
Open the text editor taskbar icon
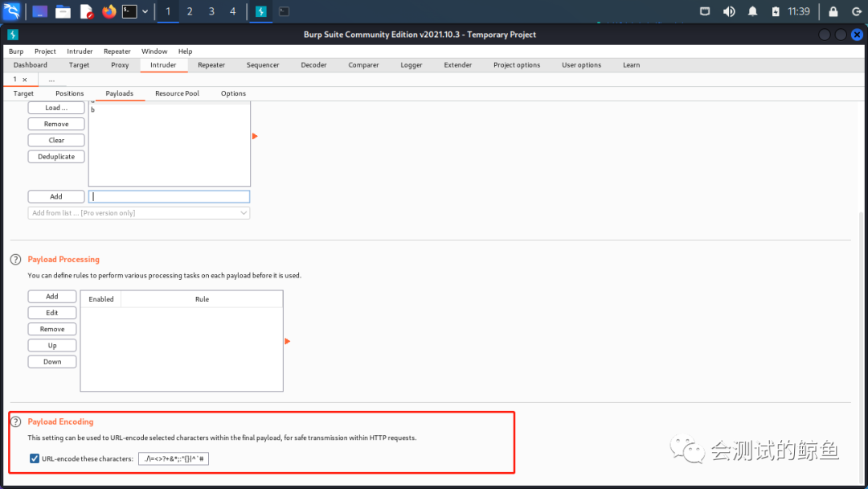coord(86,11)
